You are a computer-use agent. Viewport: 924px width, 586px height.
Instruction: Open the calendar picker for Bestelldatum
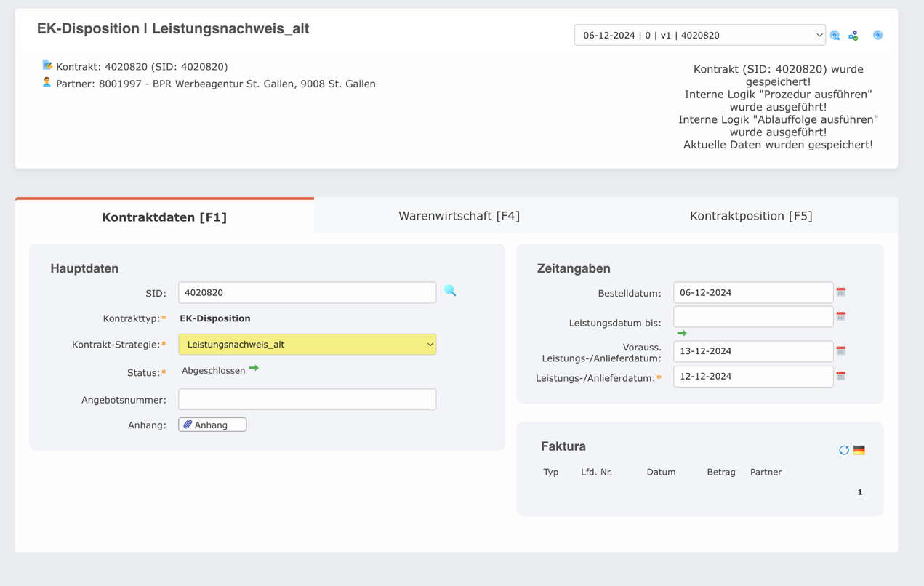coord(841,292)
